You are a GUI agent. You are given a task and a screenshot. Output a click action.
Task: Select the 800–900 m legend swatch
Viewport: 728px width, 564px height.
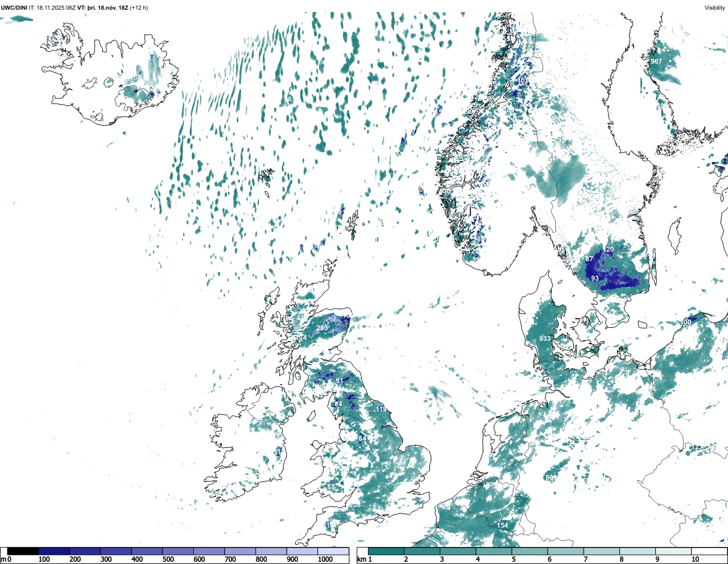(x=271, y=551)
